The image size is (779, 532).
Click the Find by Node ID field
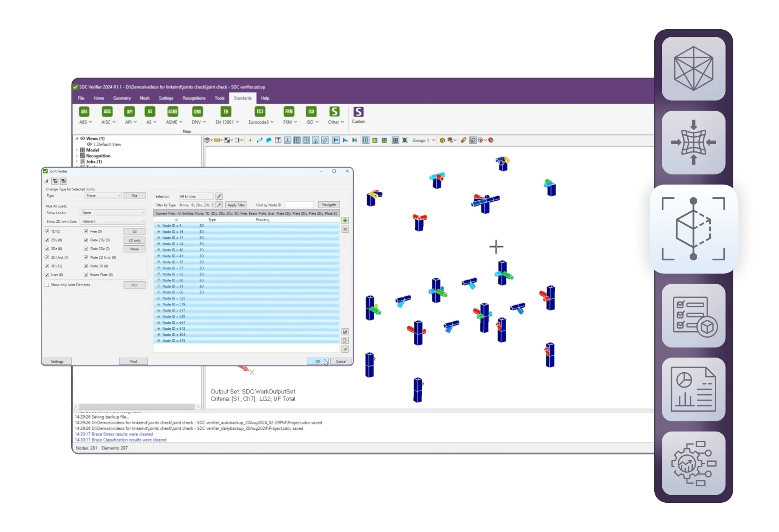pos(299,205)
